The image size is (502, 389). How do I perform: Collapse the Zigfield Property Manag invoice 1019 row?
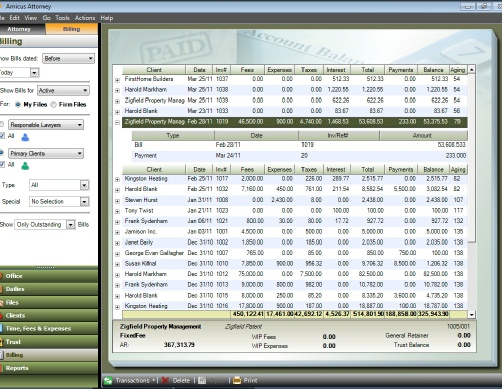click(x=117, y=122)
